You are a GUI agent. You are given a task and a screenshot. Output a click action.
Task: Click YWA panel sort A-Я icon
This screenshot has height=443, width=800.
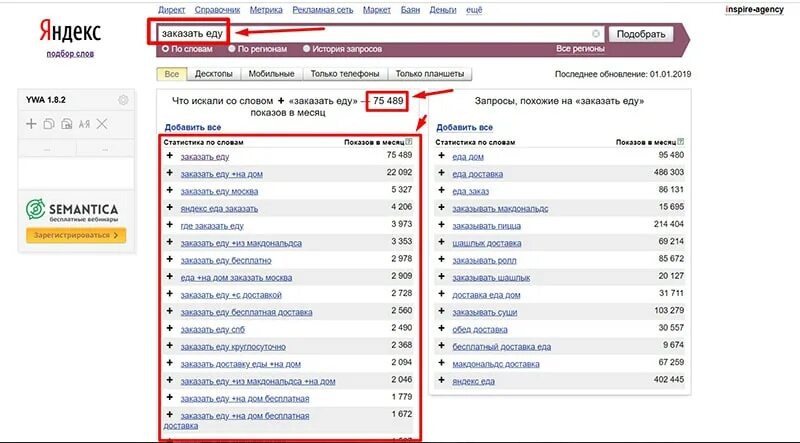[x=84, y=124]
